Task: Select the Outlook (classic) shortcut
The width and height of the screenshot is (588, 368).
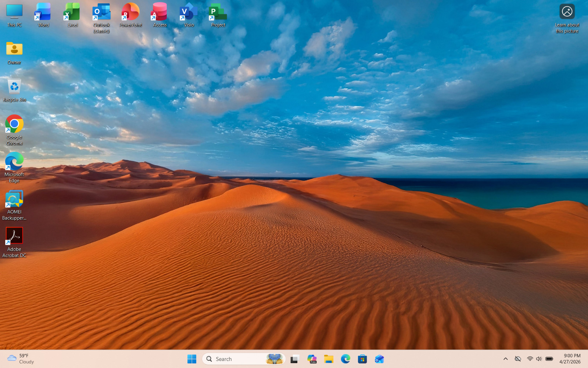Action: coord(101,18)
